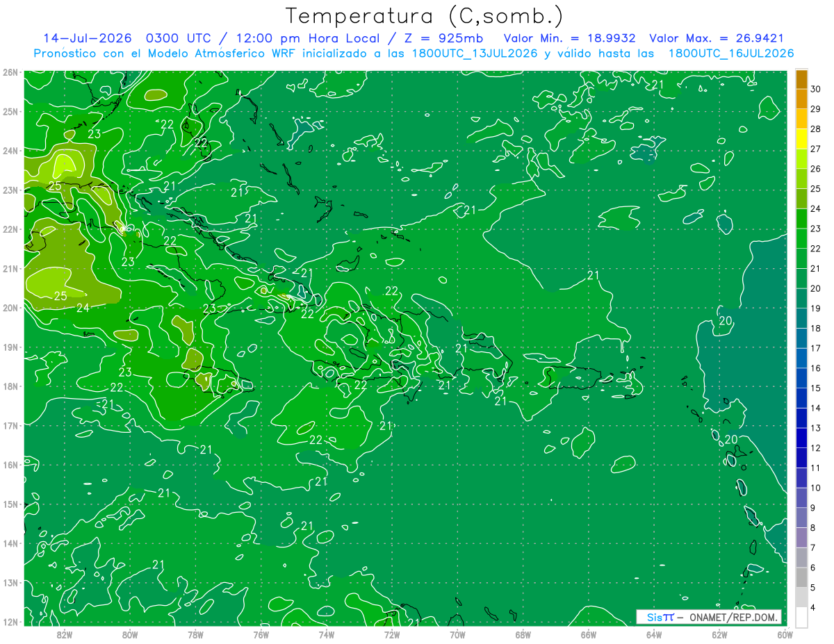Image resolution: width=834 pixels, height=644 pixels.
Task: Click the '72W' longitude axis label
Action: 392,635
